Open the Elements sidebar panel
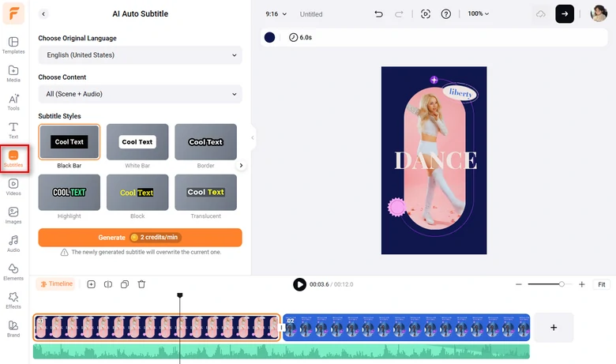The height and width of the screenshot is (364, 616). click(13, 272)
